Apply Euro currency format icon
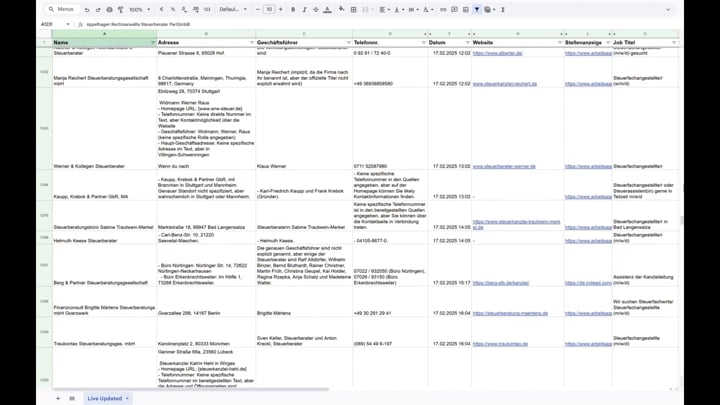Image resolution: width=720 pixels, height=405 pixels. coord(162,10)
